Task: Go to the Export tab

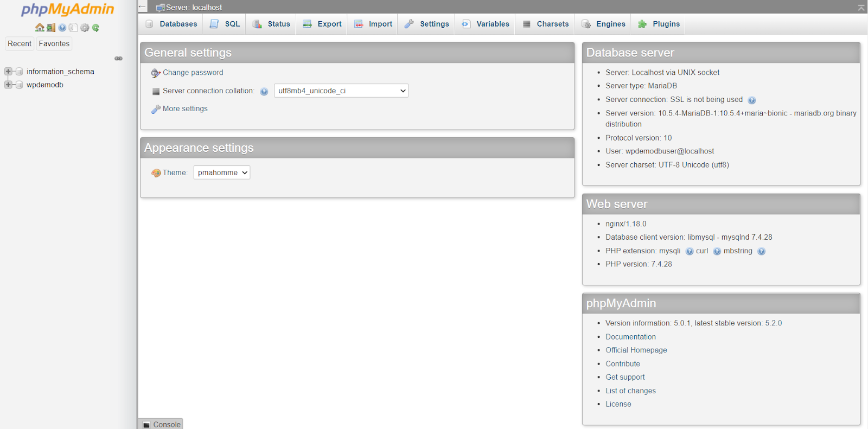Action: click(x=322, y=24)
